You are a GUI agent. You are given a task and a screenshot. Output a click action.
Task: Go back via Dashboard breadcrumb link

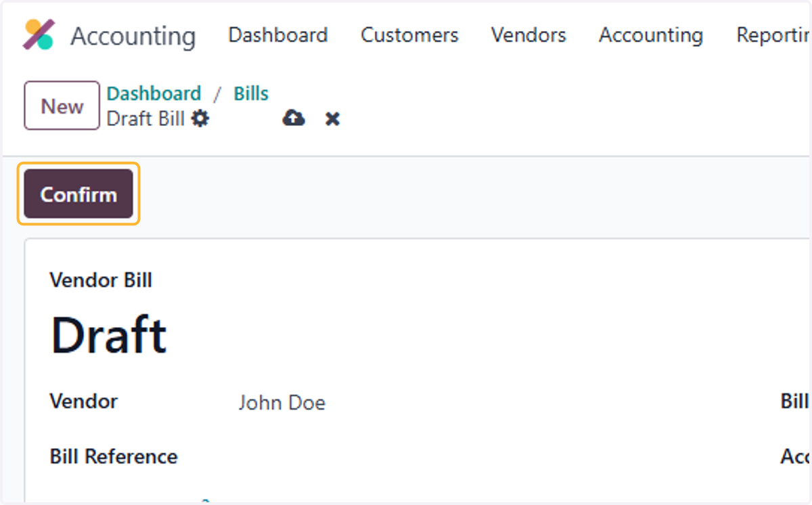click(154, 93)
